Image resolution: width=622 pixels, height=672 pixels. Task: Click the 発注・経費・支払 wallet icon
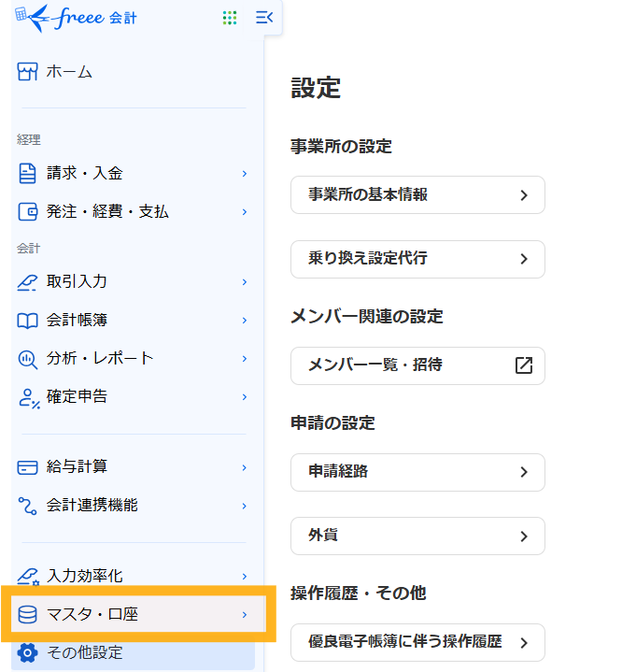click(x=27, y=212)
